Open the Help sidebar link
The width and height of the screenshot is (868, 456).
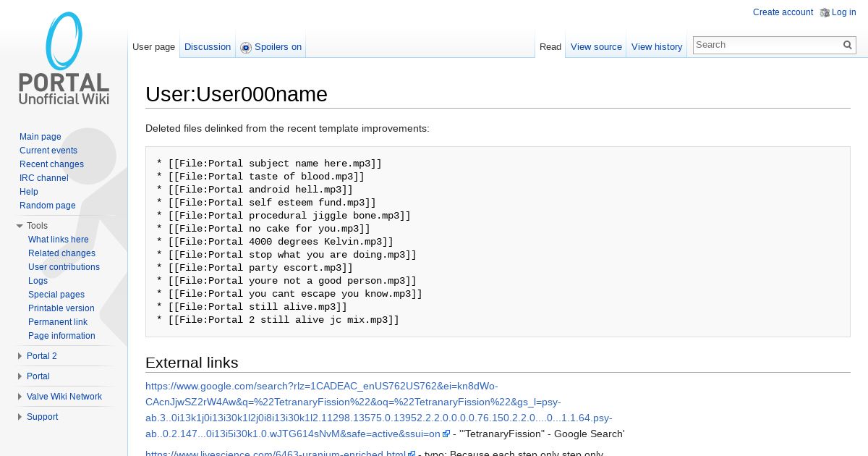(x=29, y=192)
